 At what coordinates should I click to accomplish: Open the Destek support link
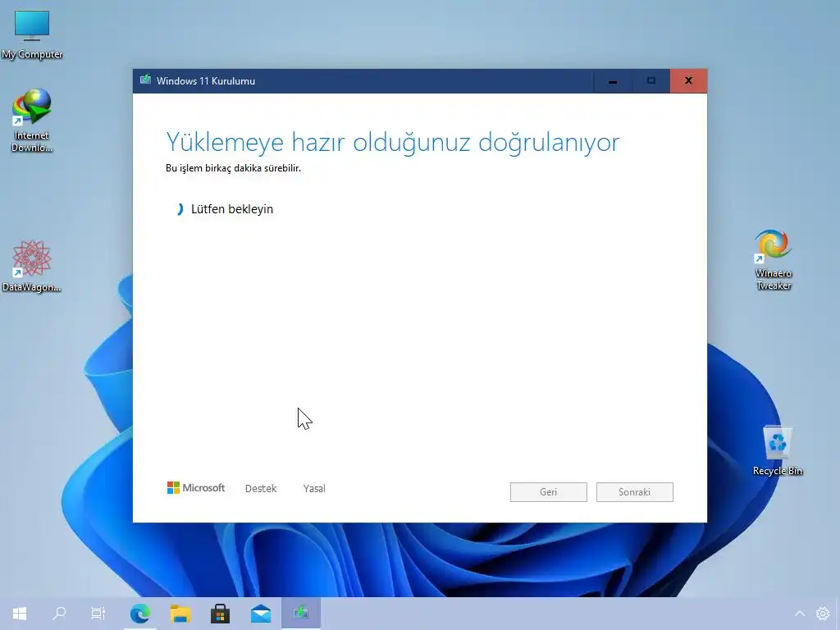coord(261,489)
